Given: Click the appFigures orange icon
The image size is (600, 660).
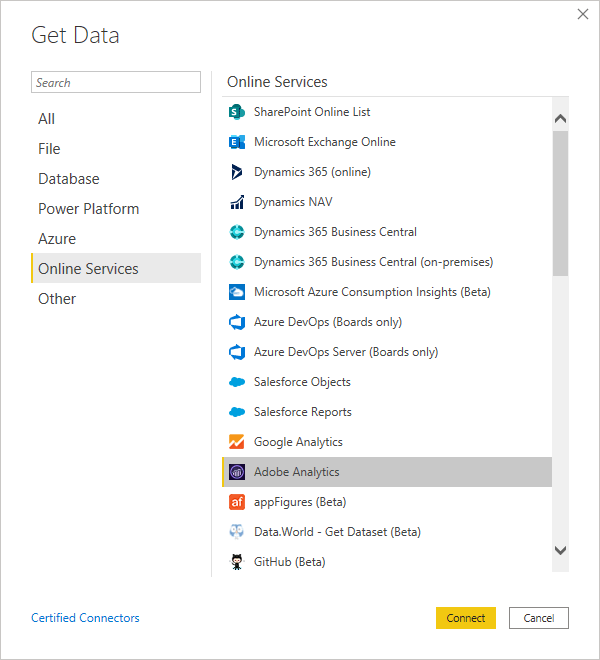Looking at the screenshot, I should 237,502.
